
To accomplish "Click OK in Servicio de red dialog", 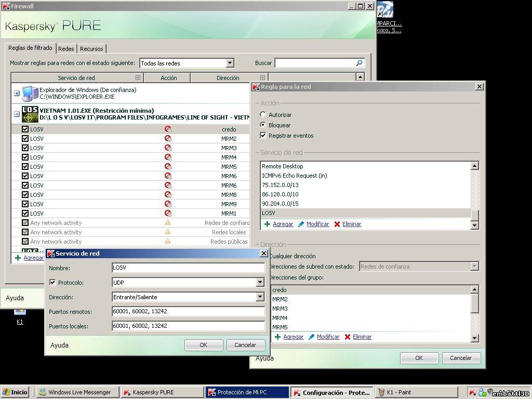I will click(x=204, y=345).
